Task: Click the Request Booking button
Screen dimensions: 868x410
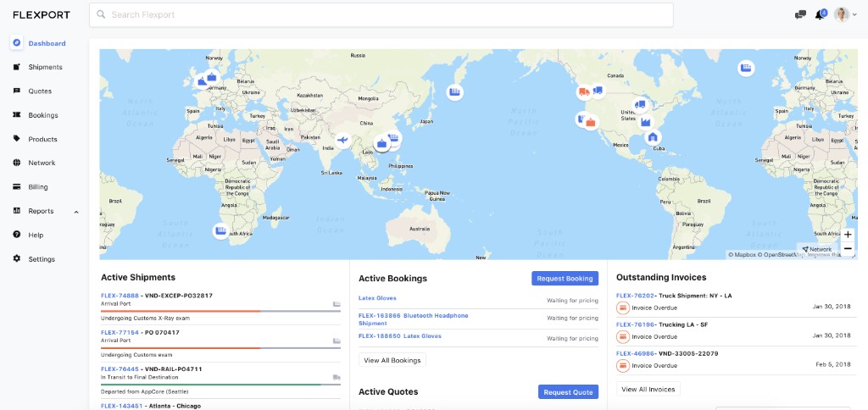Action: (565, 279)
